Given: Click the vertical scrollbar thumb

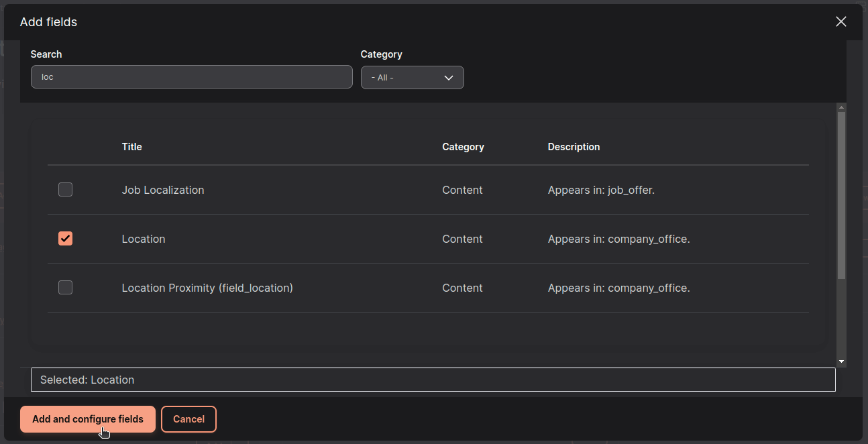Looking at the screenshot, I should click(841, 195).
